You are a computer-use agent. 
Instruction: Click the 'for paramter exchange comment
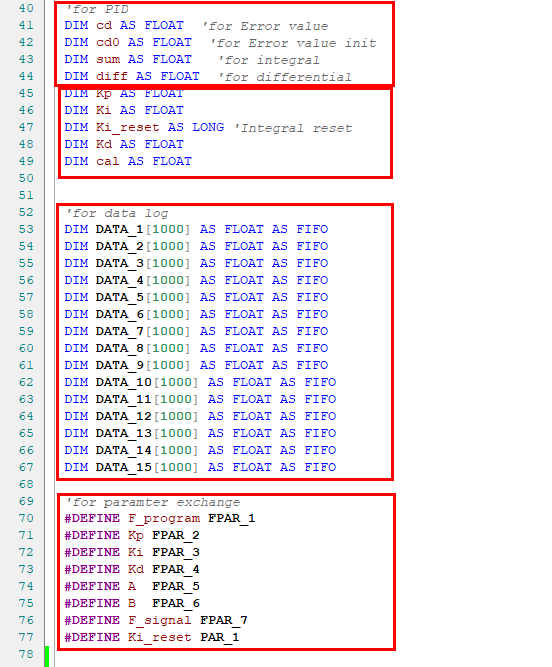152,502
